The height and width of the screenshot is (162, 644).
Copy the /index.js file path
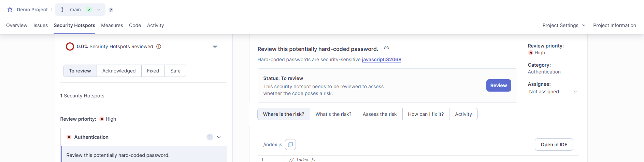(290, 145)
